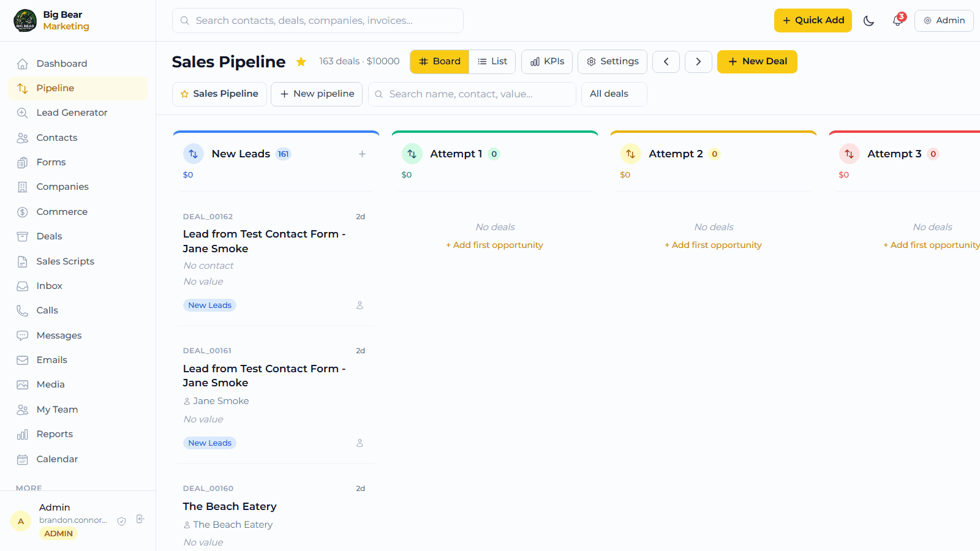Click the ADMIN role badge
Image resolution: width=980 pixels, height=551 pixels.
click(x=58, y=534)
